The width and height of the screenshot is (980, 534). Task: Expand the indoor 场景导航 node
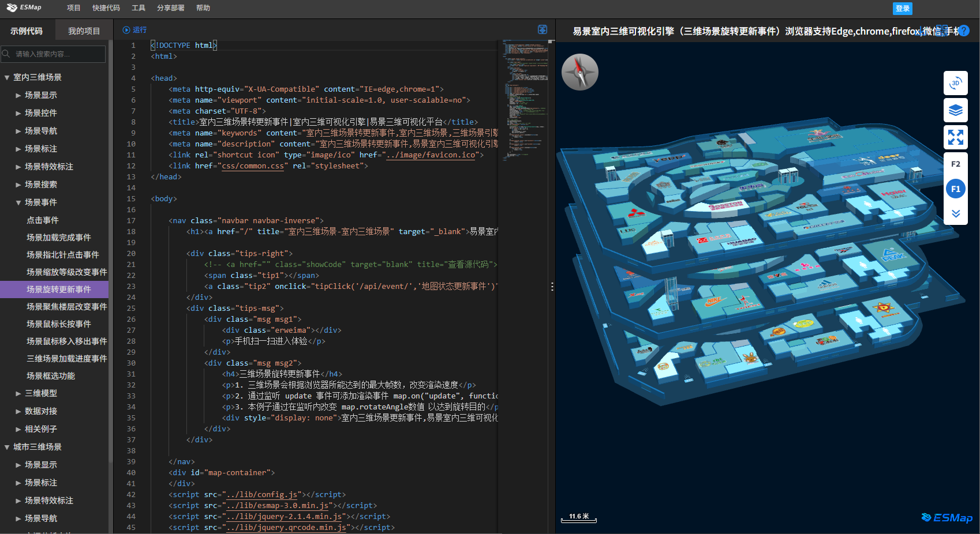[18, 131]
